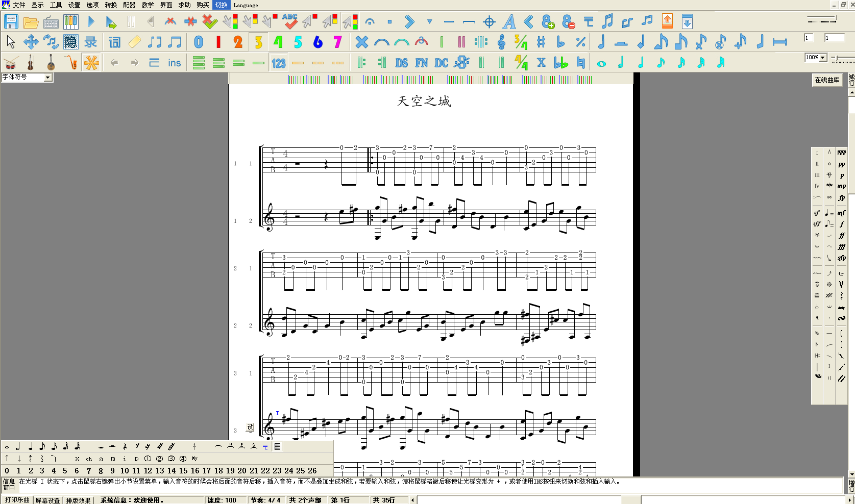
Task: Click the double-flat symbol icon
Action: click(561, 63)
